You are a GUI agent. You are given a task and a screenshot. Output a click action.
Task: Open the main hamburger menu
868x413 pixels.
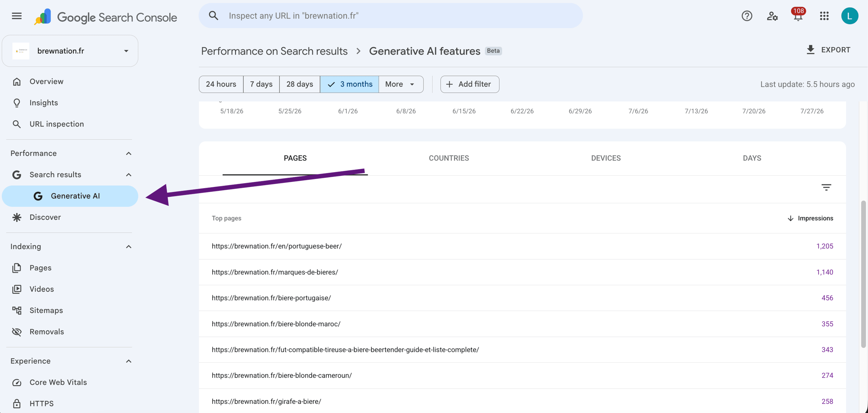click(x=17, y=16)
